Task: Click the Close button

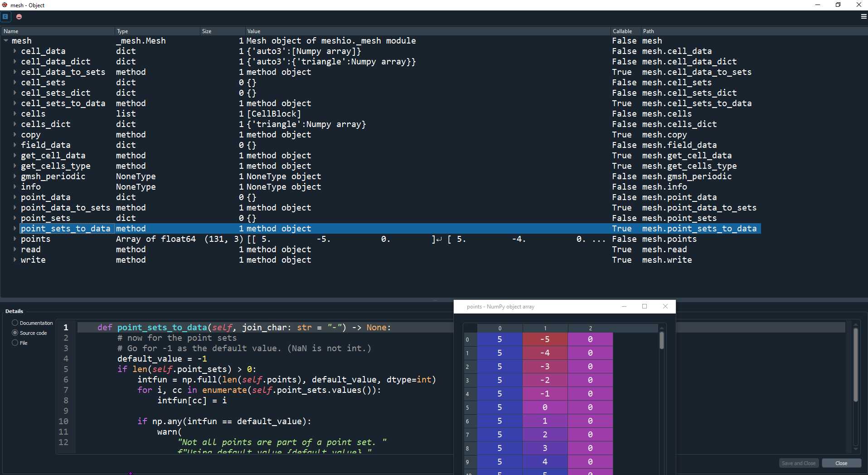Action: tap(841, 463)
